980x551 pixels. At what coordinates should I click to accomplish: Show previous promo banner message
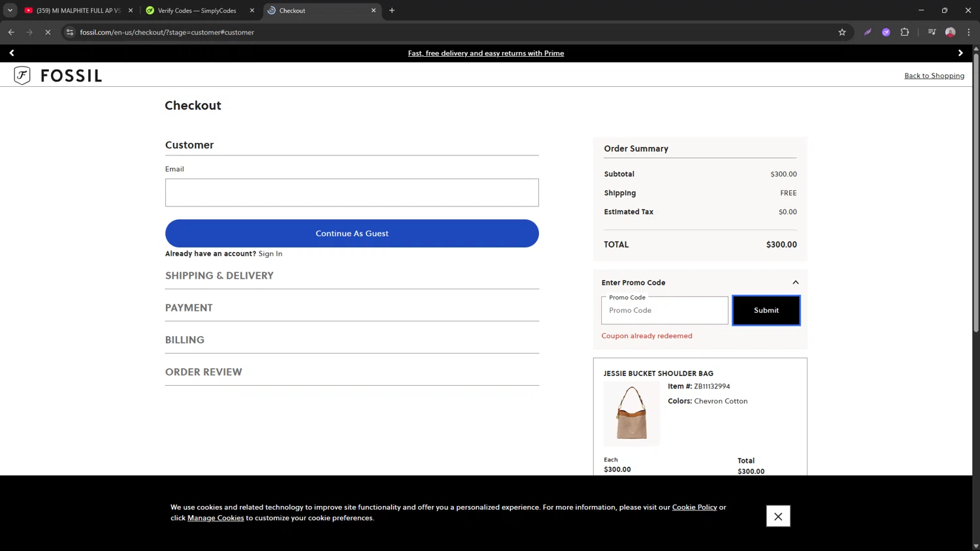[12, 53]
